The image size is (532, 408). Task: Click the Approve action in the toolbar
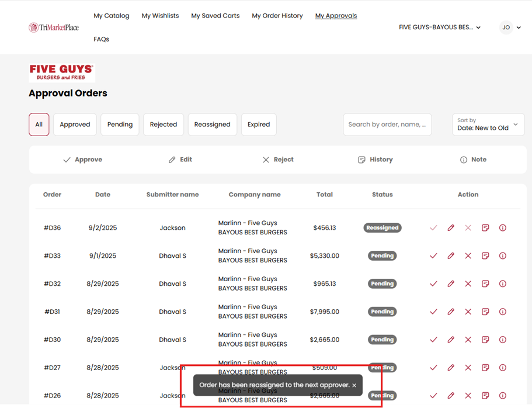(82, 160)
